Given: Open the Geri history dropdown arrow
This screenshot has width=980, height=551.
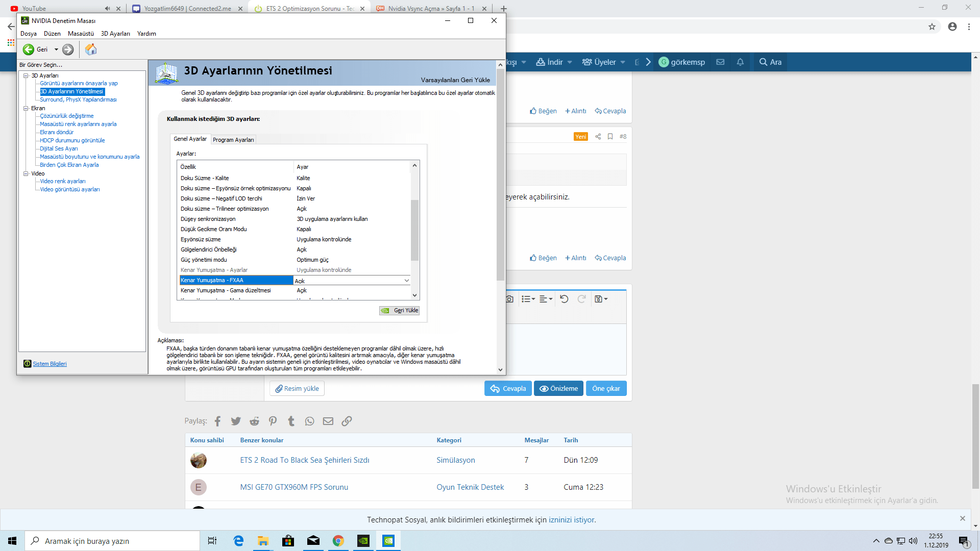Looking at the screenshot, I should (x=56, y=49).
